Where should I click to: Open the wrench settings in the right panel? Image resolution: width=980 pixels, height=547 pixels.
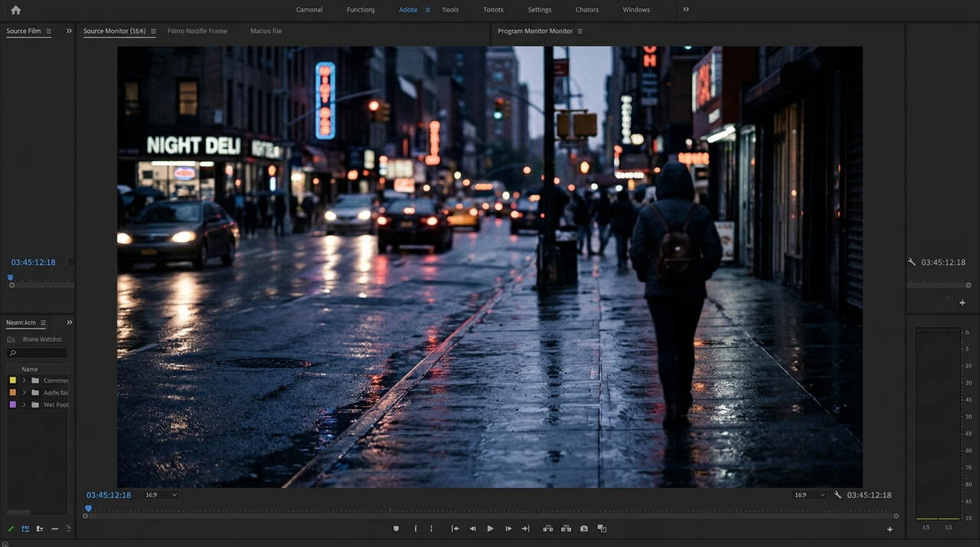(912, 262)
